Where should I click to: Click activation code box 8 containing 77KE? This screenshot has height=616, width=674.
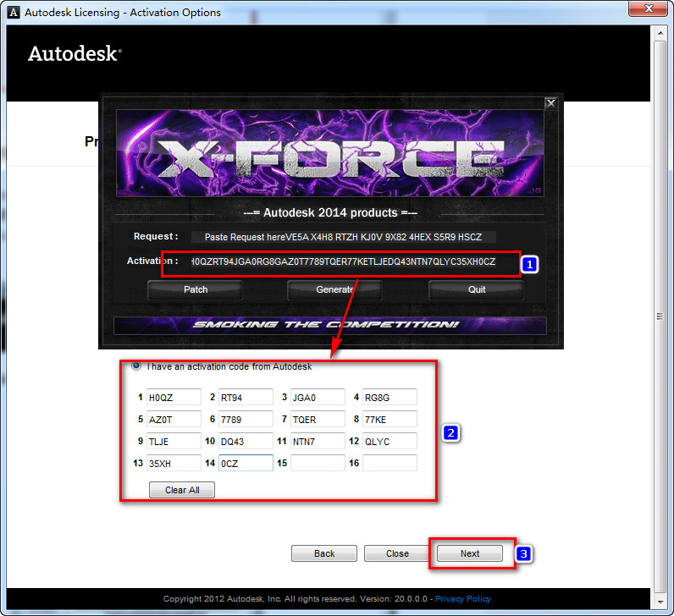pos(389,419)
